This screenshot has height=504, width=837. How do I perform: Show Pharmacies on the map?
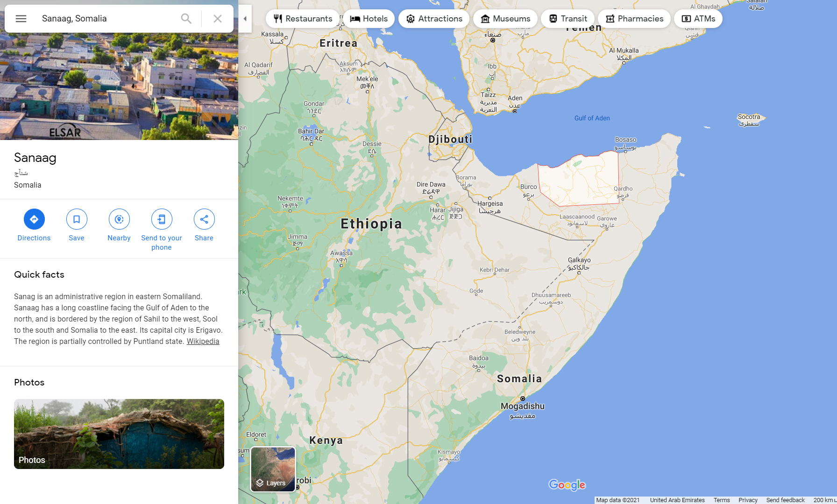pyautogui.click(x=634, y=19)
